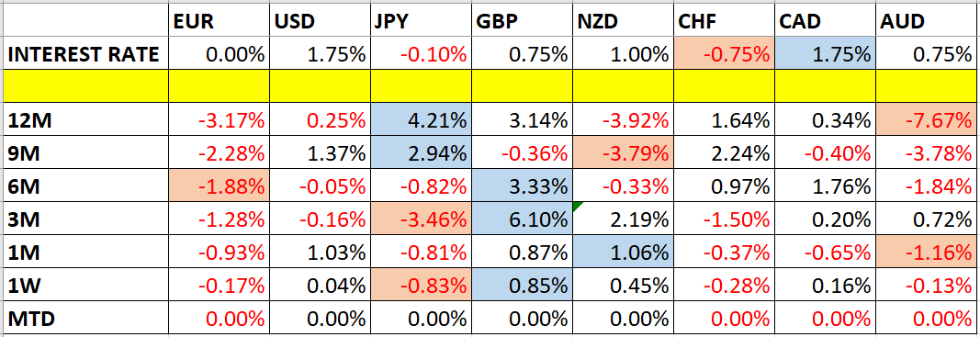Screen dimensions: 980x337
Task: Click the GBP 1W value 0.85%
Action: click(522, 285)
